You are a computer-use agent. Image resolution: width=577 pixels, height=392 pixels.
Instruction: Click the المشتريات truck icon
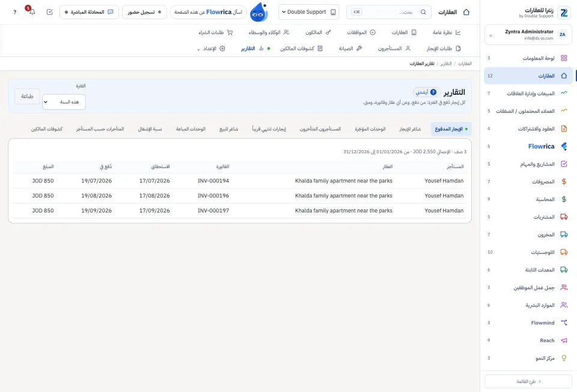564,217
